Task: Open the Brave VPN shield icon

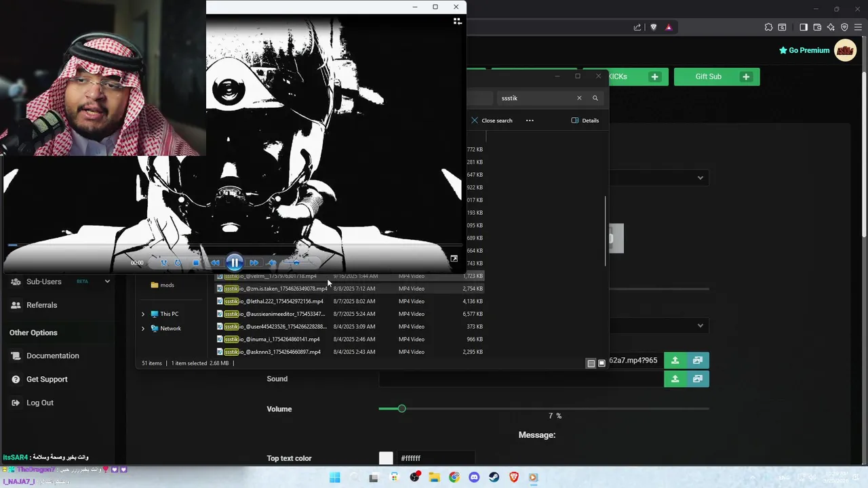Action: click(x=844, y=28)
